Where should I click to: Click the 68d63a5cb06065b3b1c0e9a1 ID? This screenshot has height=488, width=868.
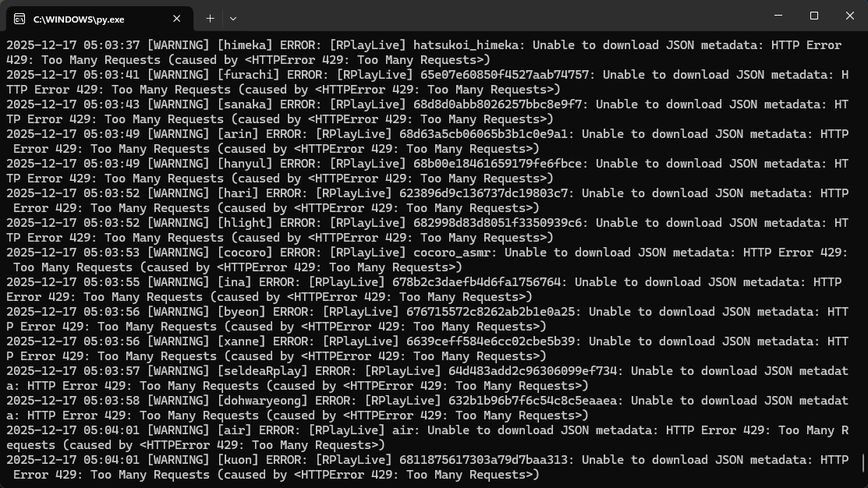[484, 134]
